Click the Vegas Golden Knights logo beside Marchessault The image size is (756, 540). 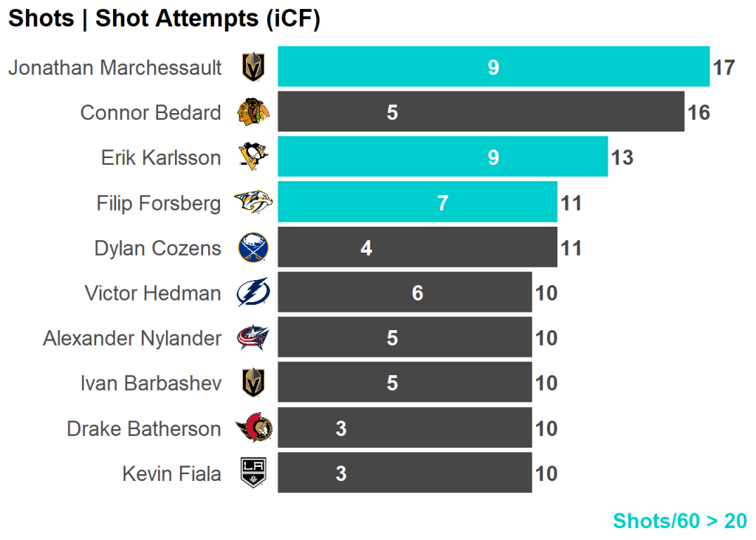pos(253,67)
